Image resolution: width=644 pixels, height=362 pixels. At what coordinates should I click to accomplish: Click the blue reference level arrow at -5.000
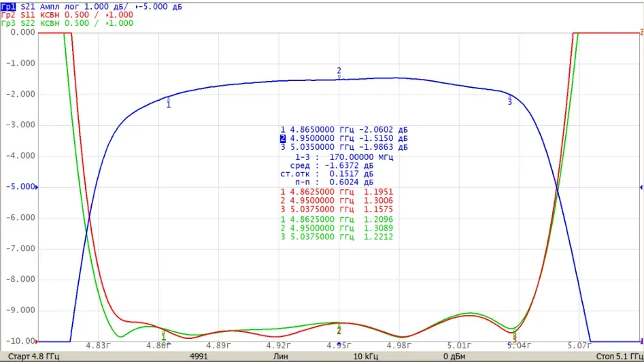(37, 187)
